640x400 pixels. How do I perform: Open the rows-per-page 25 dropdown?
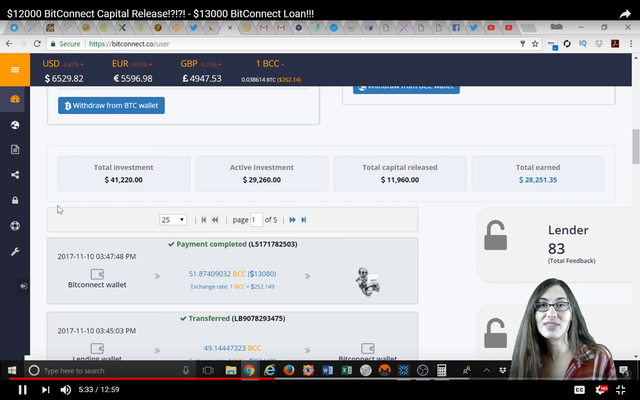[173, 220]
